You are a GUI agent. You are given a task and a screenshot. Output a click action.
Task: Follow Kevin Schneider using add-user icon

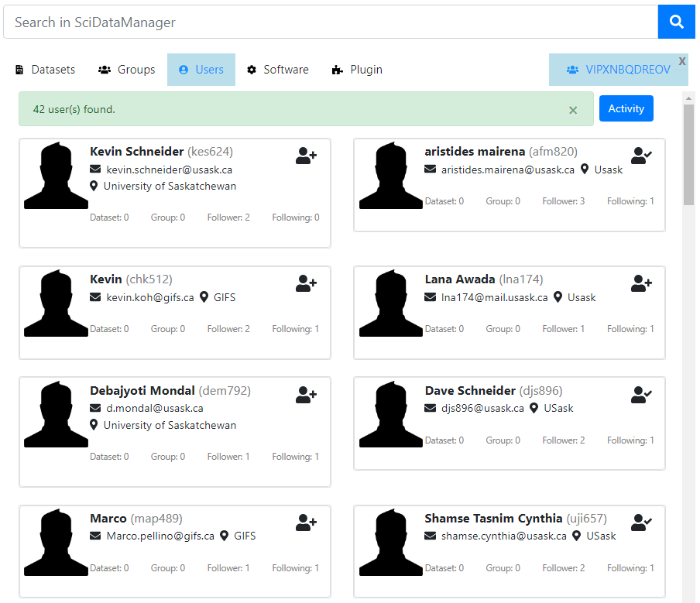pos(306,156)
